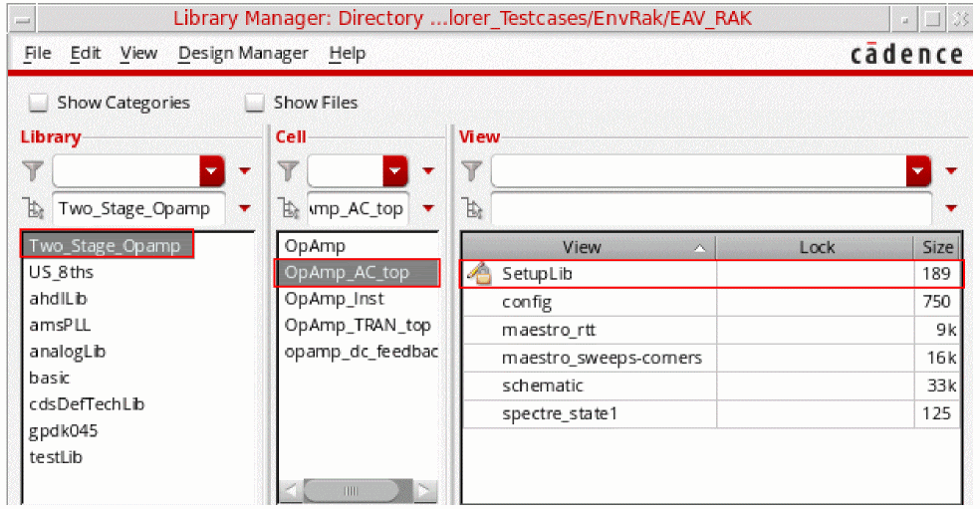Click the Cell name field showing mp_AC_top
The width and height of the screenshot is (980, 509).
[x=358, y=208]
